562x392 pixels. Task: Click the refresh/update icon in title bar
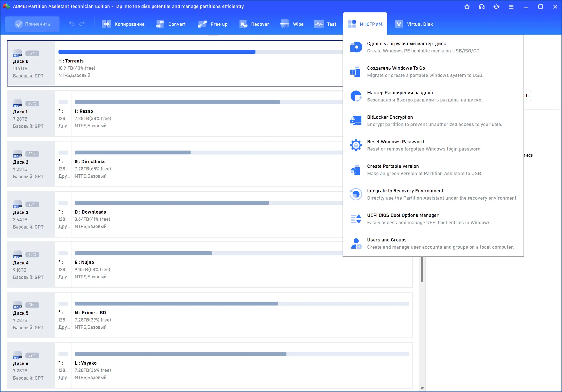[496, 7]
